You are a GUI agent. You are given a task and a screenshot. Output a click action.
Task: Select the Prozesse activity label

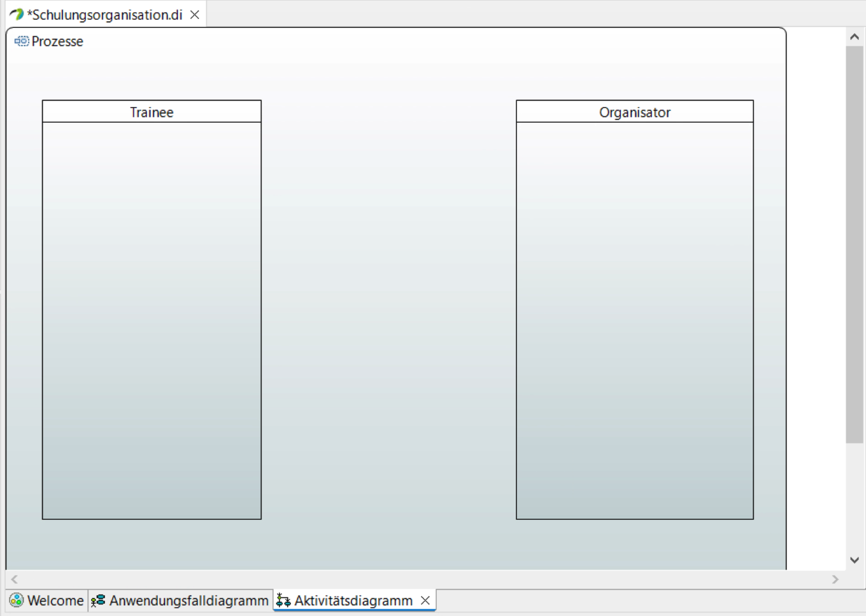(x=57, y=41)
